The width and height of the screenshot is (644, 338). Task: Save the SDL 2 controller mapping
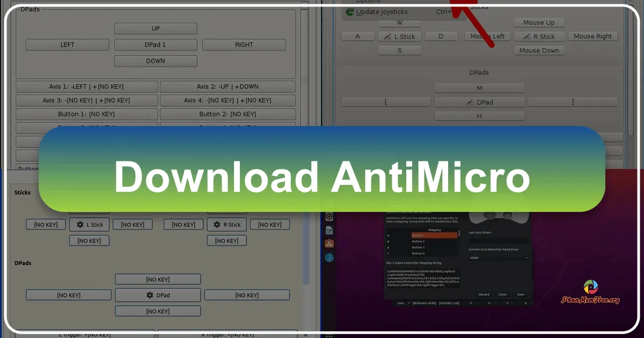tap(520, 295)
